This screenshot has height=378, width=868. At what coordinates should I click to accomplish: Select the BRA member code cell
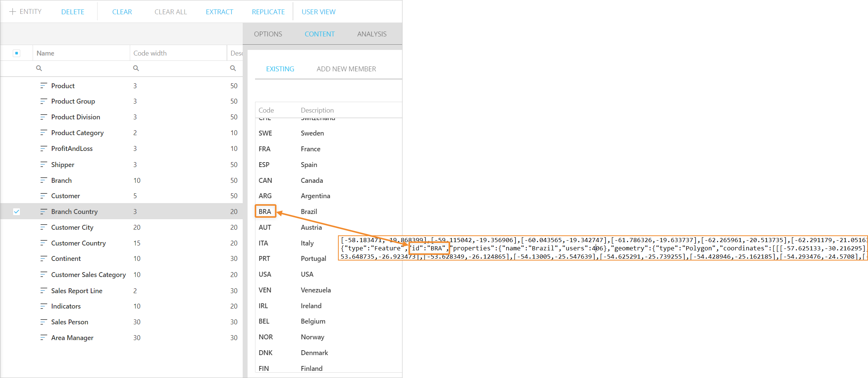(265, 211)
